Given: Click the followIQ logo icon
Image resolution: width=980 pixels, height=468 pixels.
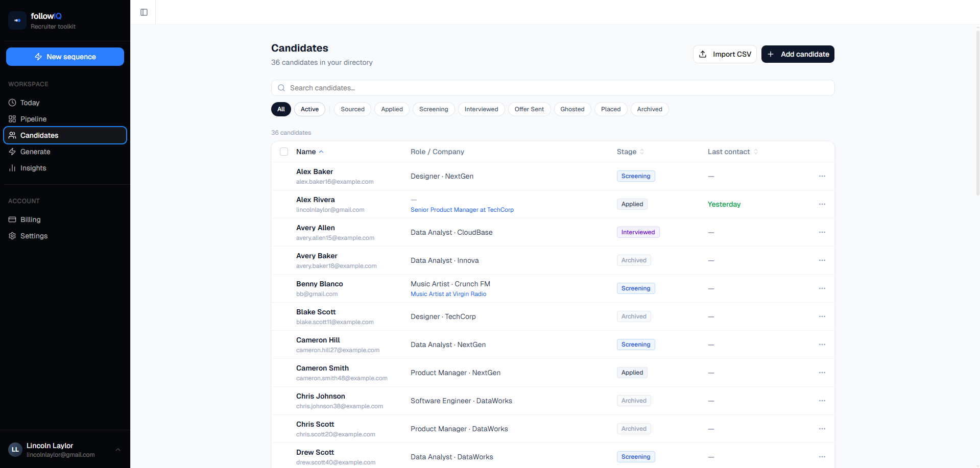Looking at the screenshot, I should (x=17, y=20).
